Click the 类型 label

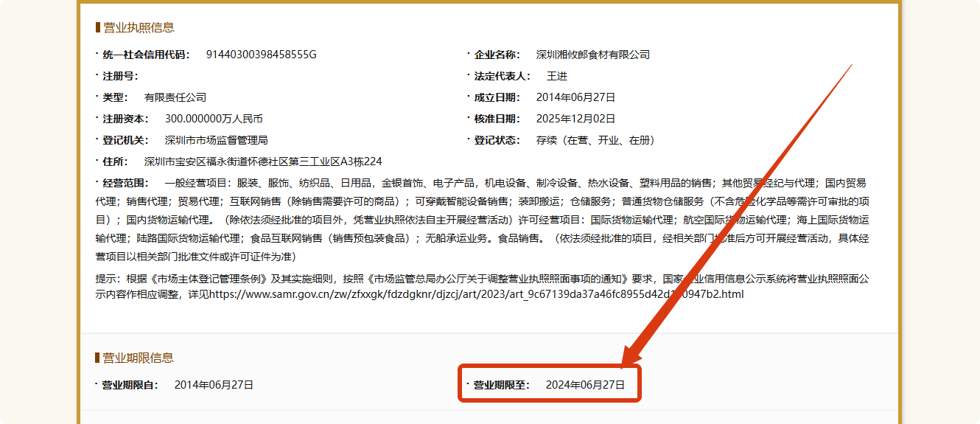coord(115,97)
